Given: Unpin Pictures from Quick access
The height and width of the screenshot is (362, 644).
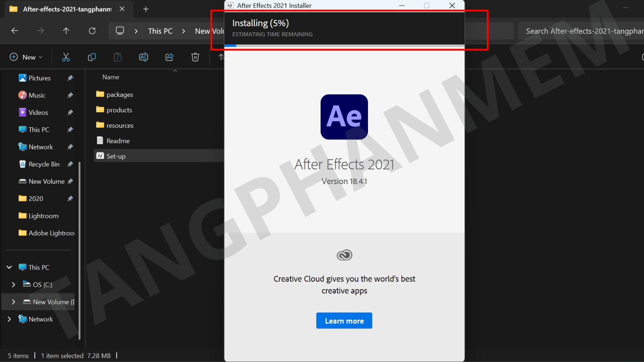Looking at the screenshot, I should click(x=70, y=78).
